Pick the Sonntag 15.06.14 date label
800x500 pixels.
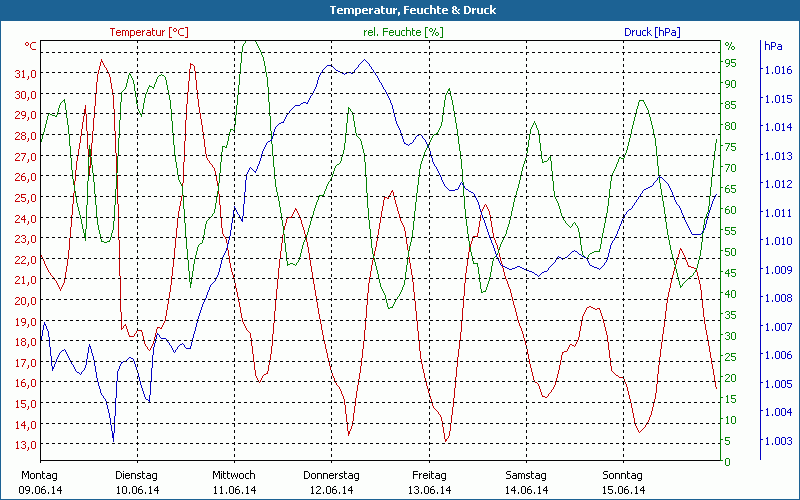[623, 482]
